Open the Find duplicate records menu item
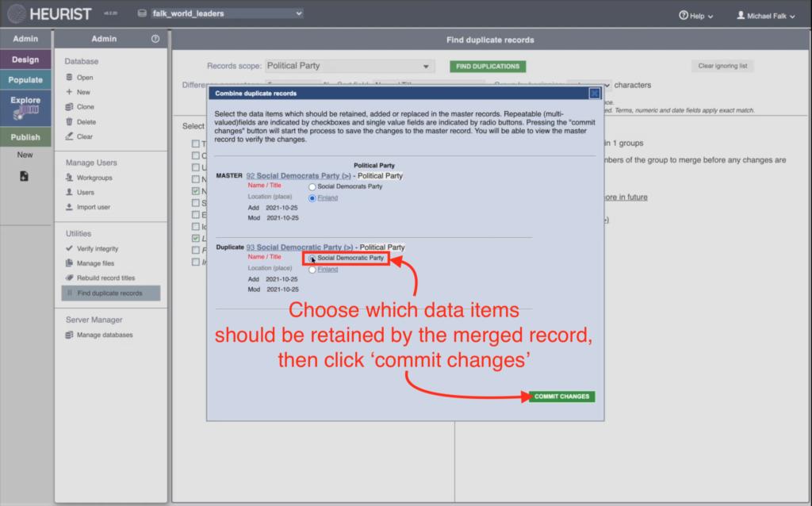The image size is (812, 506). click(111, 293)
